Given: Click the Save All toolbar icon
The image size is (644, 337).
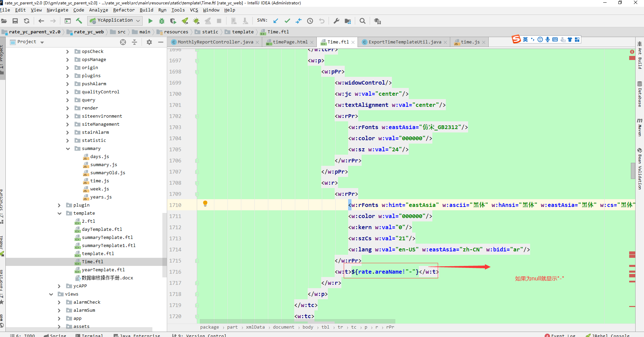Looking at the screenshot, I should click(x=15, y=21).
